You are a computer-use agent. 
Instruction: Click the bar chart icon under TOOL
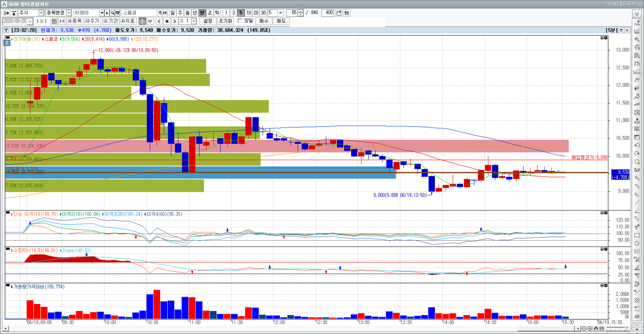(x=636, y=31)
